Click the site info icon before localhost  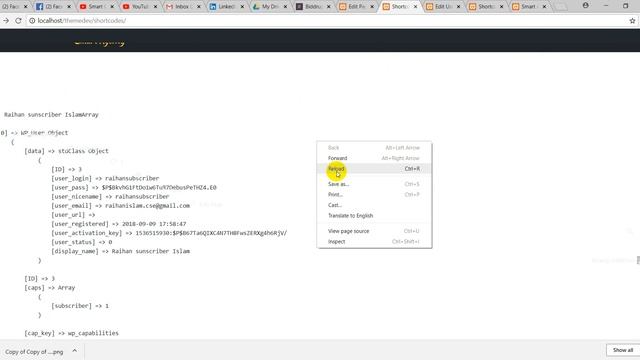point(32,20)
